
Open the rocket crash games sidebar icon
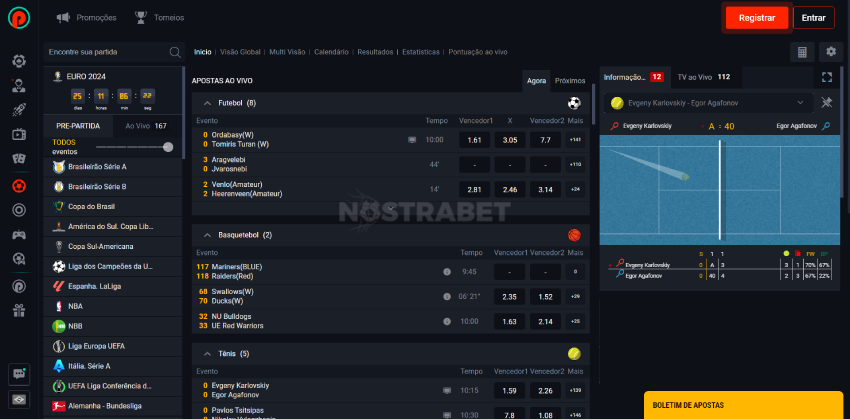click(x=19, y=110)
